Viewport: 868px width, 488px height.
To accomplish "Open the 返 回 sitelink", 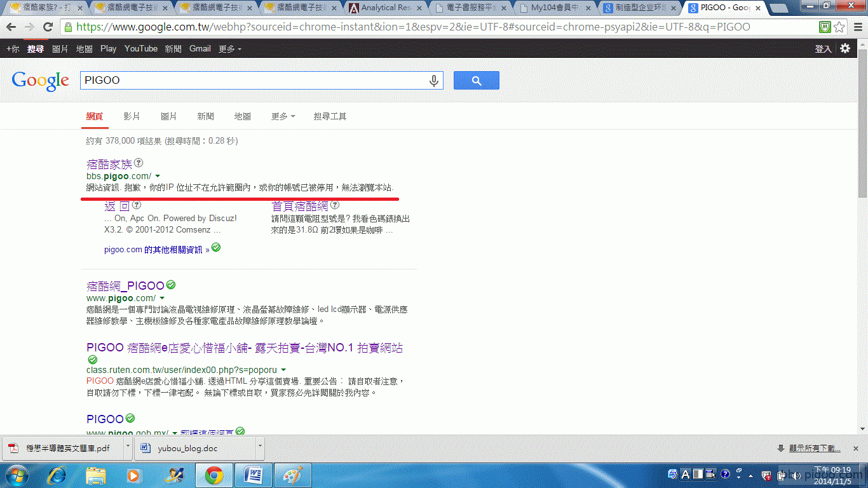I will [117, 206].
